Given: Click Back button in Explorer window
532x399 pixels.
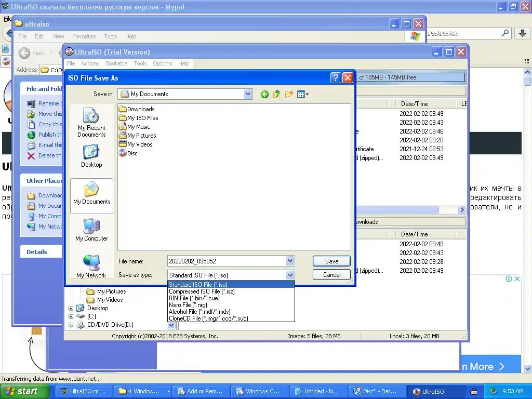Looking at the screenshot, I should click(32, 53).
